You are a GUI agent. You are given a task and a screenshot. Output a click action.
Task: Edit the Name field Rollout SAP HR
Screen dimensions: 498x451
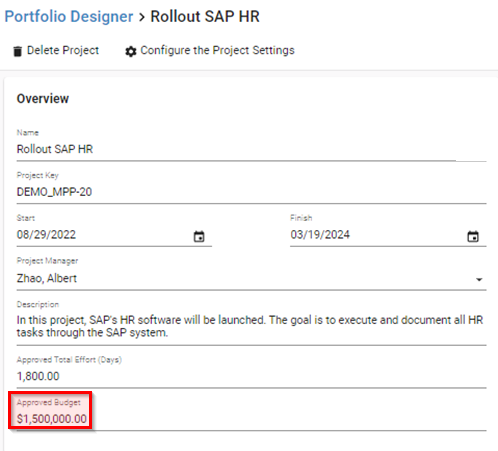coord(251,149)
